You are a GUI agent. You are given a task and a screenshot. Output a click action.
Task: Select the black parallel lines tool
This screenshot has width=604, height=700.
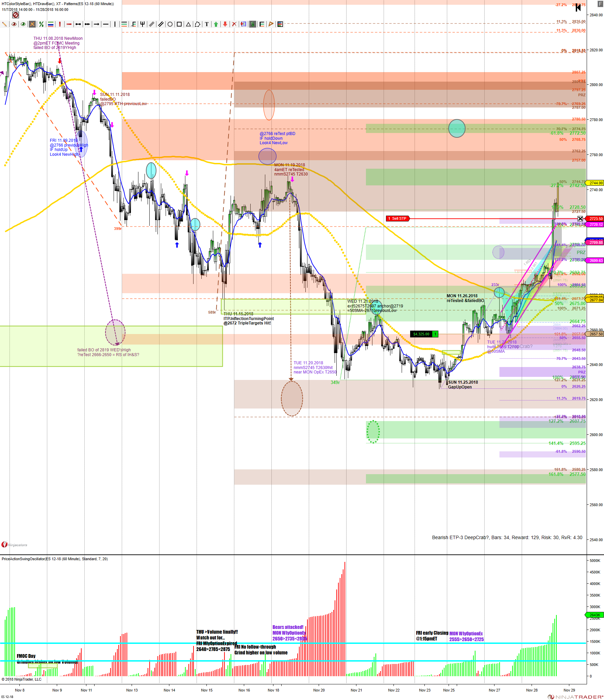pyautogui.click(x=161, y=24)
